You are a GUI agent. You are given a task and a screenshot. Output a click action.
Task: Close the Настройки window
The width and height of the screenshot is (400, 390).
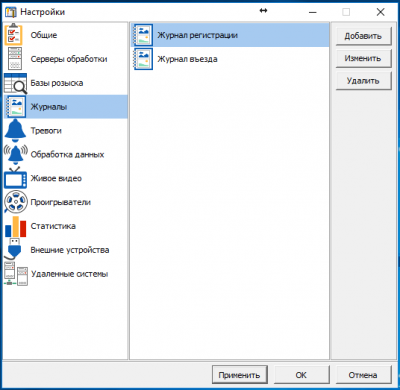tap(380, 12)
